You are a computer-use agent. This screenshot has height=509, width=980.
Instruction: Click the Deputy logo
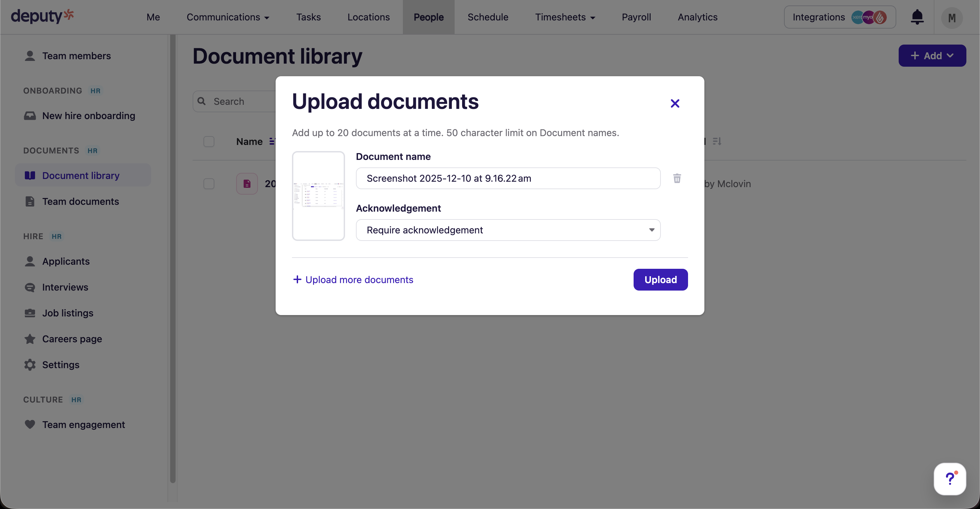click(42, 16)
